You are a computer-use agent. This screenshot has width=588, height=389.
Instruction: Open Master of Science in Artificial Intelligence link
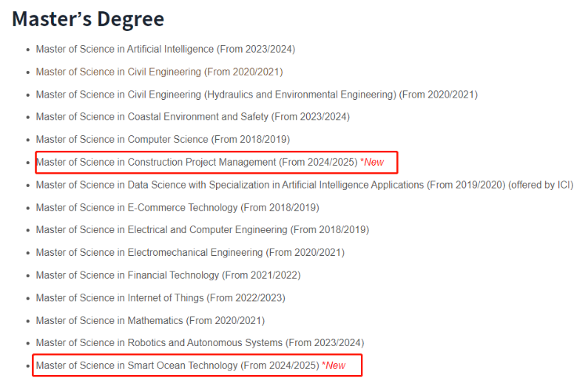point(125,50)
